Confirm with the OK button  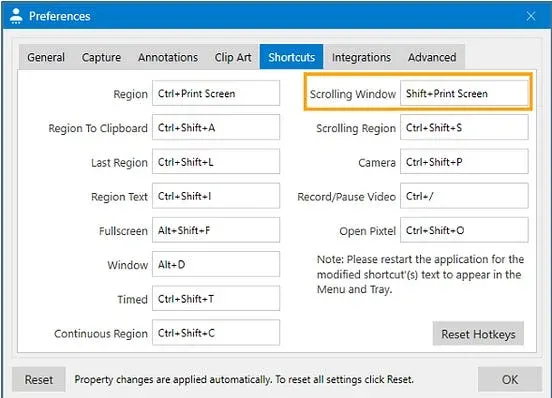click(510, 380)
